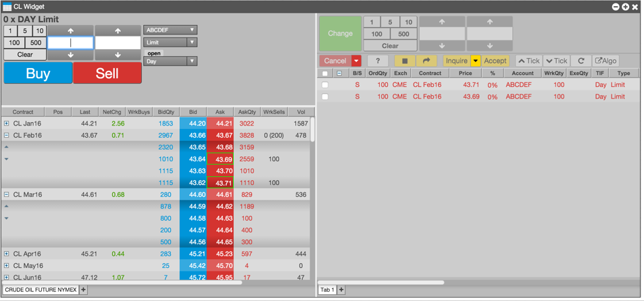The width and height of the screenshot is (644, 301).
Task: Open the ABCDEF account dropdown
Action: tap(170, 30)
